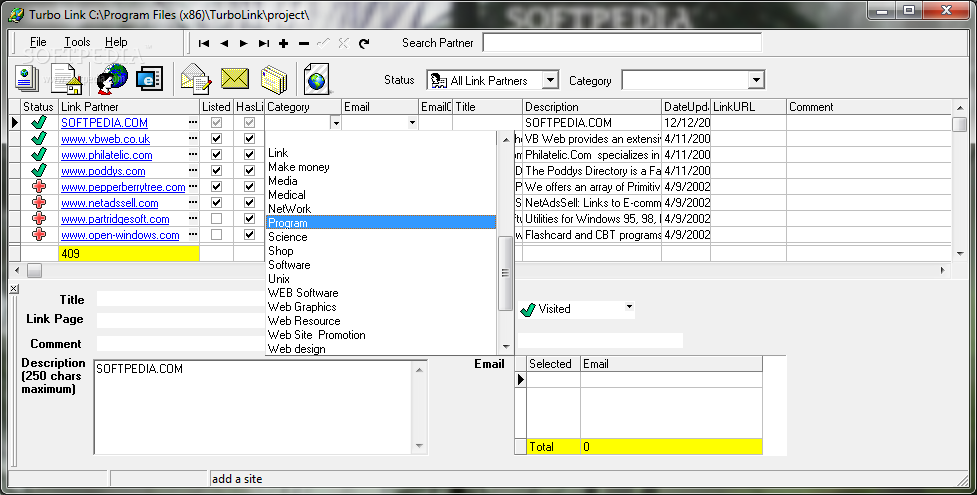The width and height of the screenshot is (977, 495).
Task: Click the Search Partner input field
Action: coord(622,42)
